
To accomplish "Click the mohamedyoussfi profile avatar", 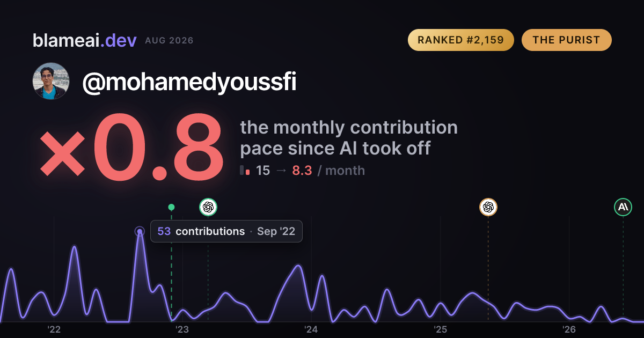I will click(52, 81).
